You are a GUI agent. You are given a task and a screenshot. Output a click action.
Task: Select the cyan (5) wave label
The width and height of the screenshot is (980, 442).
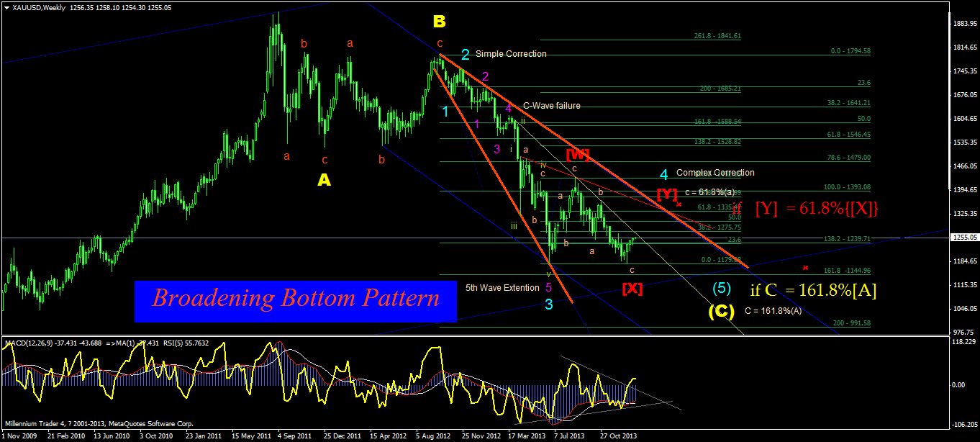pos(722,289)
